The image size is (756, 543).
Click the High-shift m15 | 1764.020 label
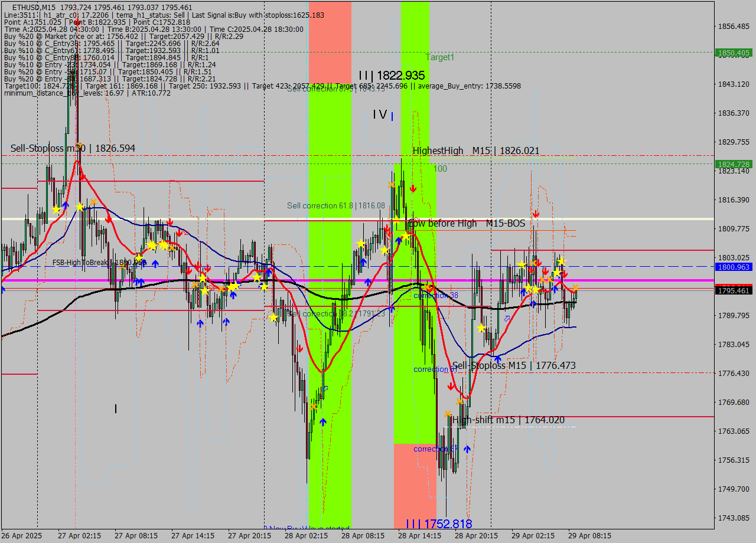coord(508,420)
